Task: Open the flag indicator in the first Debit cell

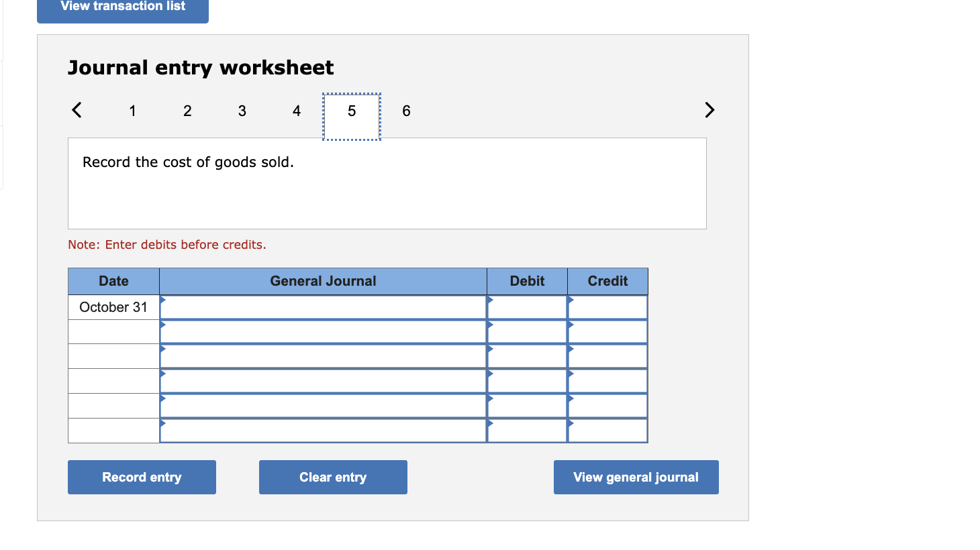Action: tap(489, 301)
